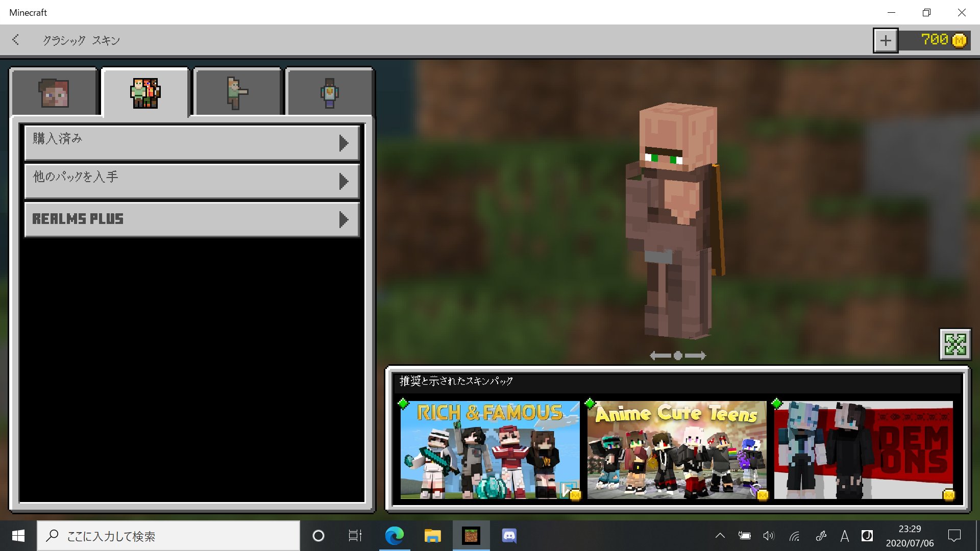The image size is (980, 551).
Task: Click the 推奨と示されたスキンパック heading
Action: [x=456, y=381]
